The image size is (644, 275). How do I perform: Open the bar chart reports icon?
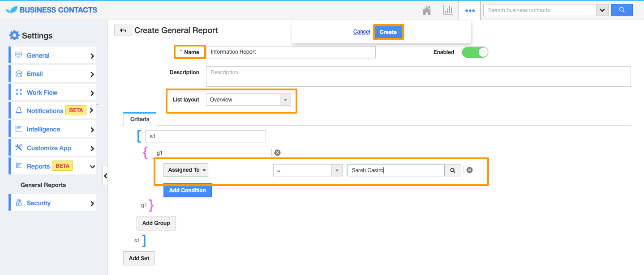pos(448,10)
